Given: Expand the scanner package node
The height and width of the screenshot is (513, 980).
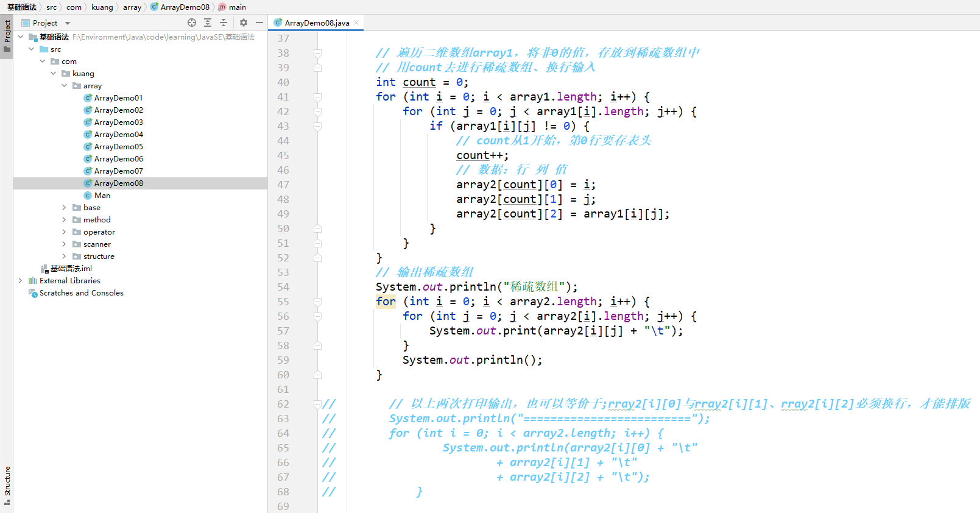Looking at the screenshot, I should 65,244.
